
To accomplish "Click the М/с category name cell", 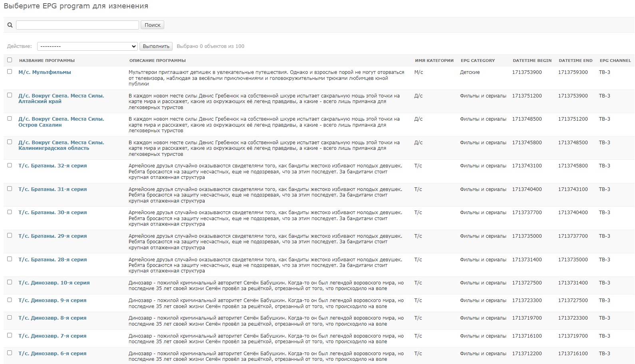I will [418, 72].
